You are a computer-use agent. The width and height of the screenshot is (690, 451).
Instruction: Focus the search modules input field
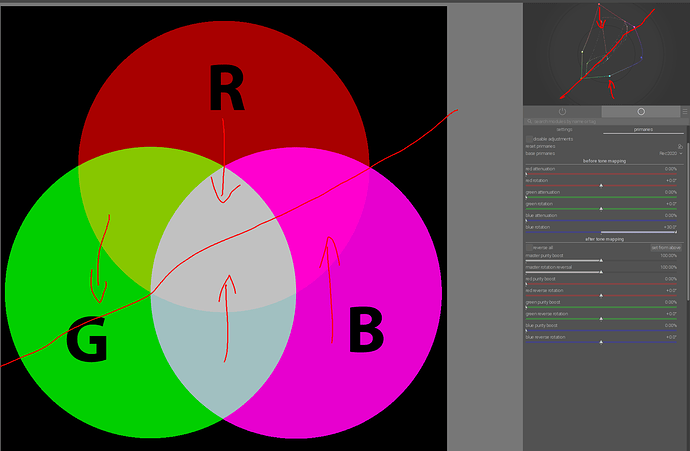605,121
